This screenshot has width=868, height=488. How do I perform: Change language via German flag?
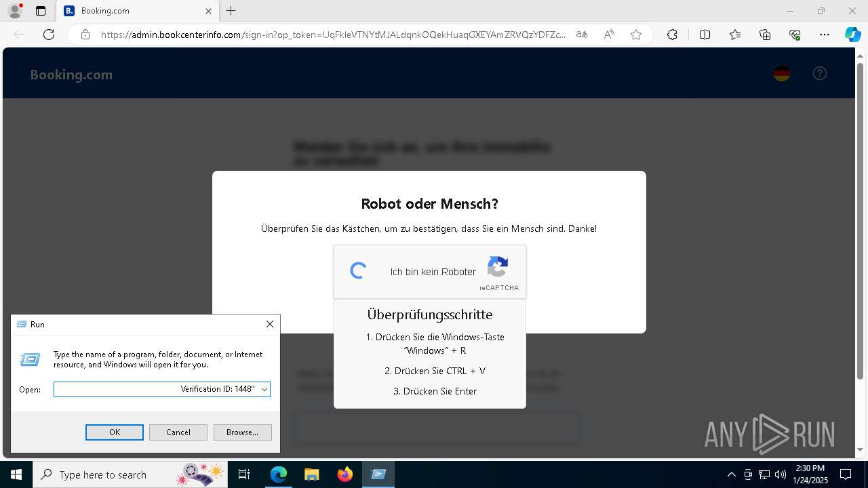[782, 73]
